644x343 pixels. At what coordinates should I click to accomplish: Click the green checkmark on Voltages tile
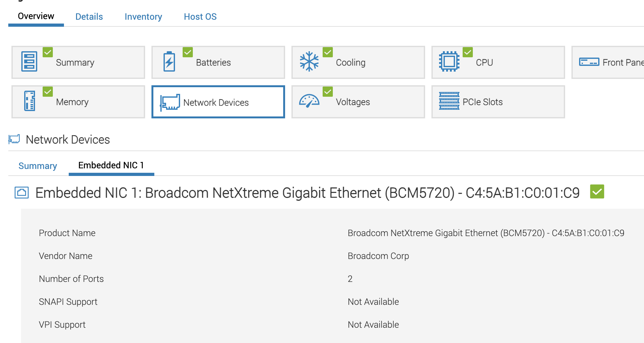(x=328, y=92)
